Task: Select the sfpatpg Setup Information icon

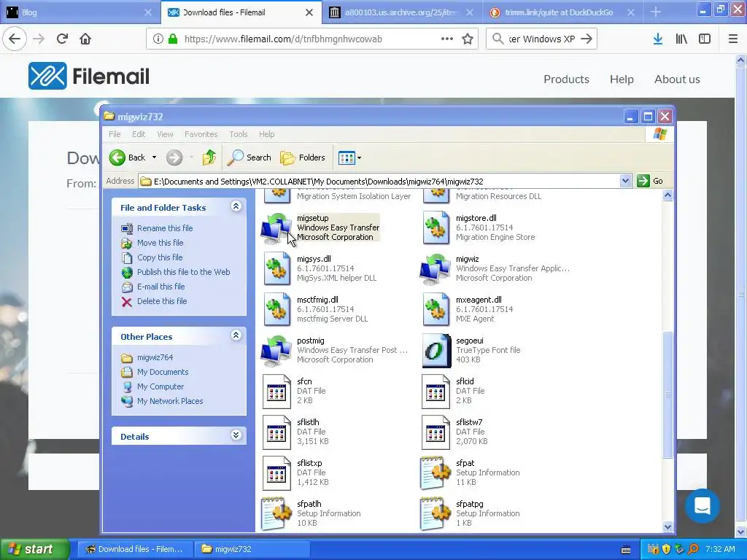Action: pyautogui.click(x=436, y=514)
